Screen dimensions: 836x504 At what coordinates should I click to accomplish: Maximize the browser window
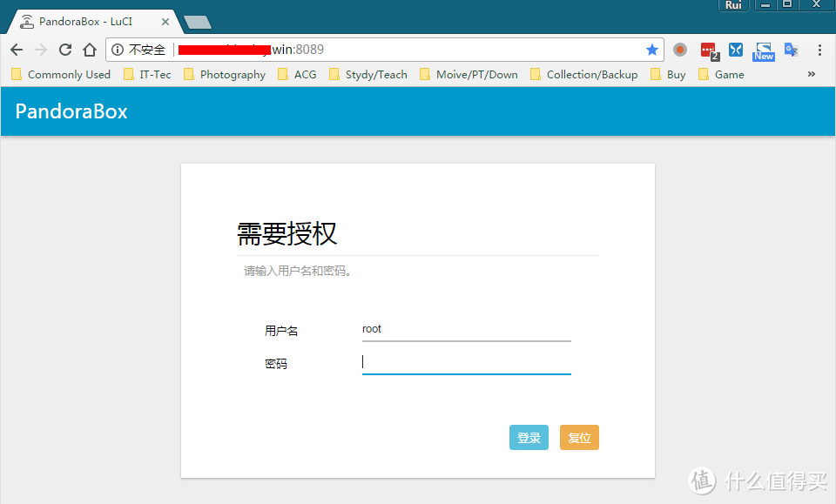tap(787, 5)
